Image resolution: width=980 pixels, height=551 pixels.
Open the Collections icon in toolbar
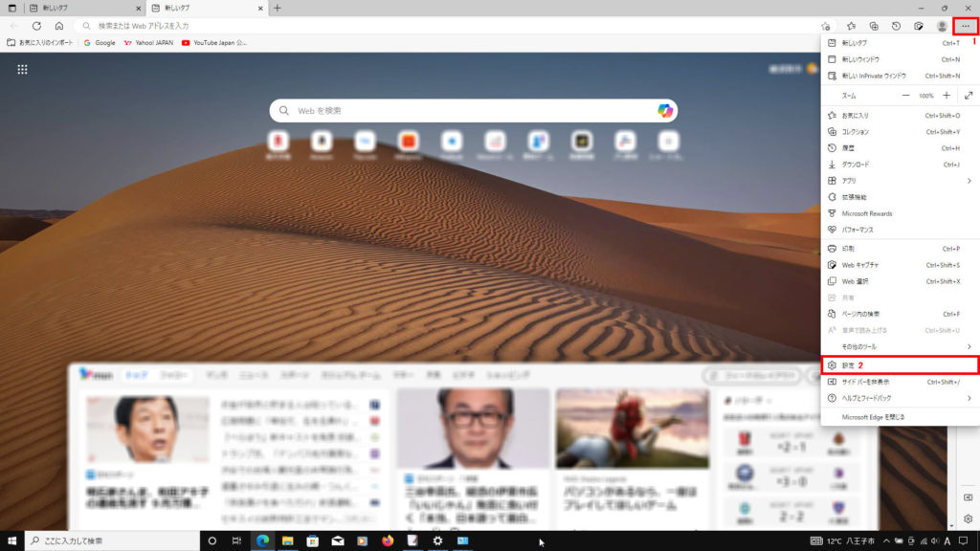(874, 26)
